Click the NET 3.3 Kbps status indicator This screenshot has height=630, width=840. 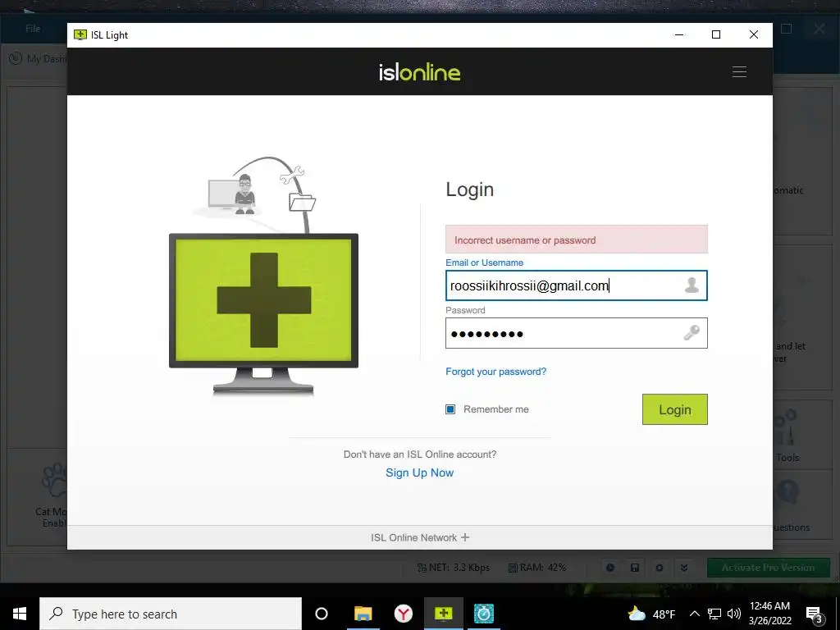tap(453, 568)
